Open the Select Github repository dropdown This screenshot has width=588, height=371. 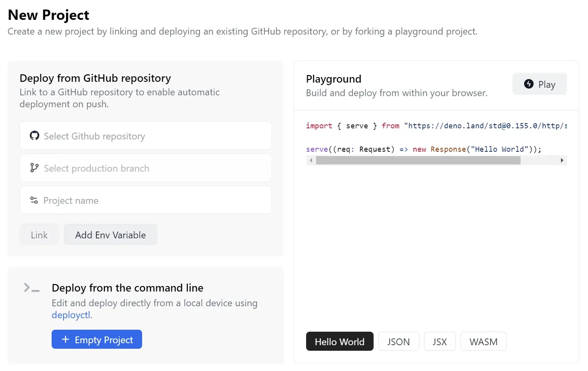tap(146, 135)
